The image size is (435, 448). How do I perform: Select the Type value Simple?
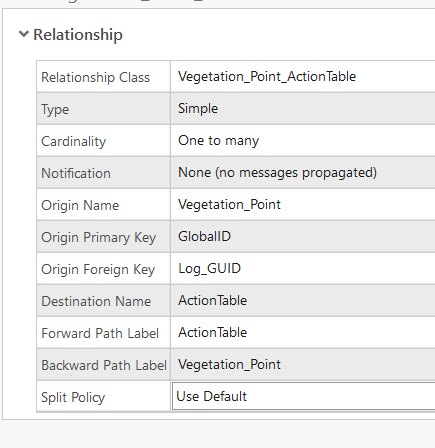(x=198, y=109)
